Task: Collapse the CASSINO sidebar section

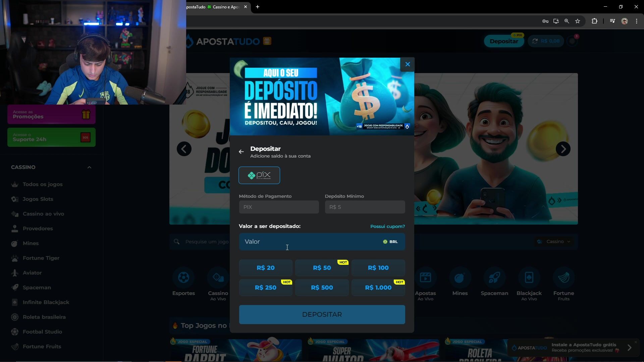Action: (x=89, y=167)
